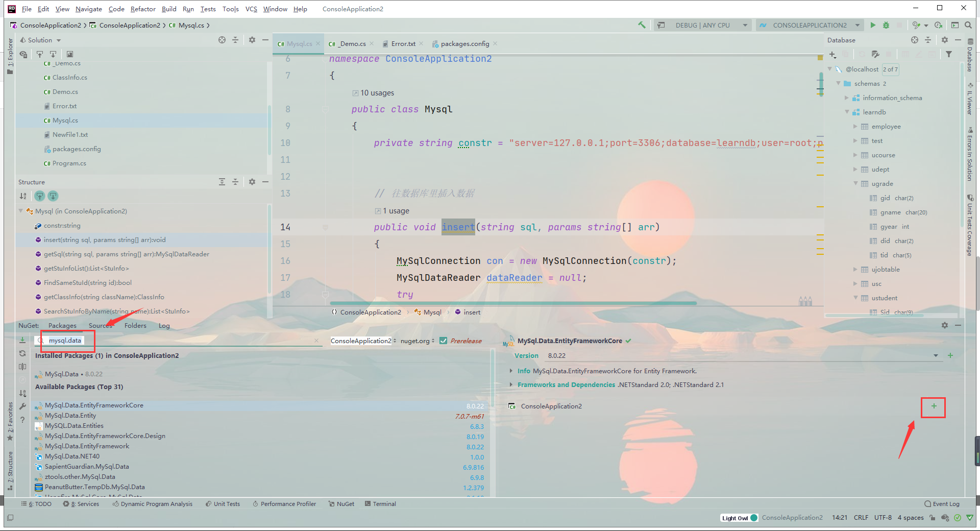Start debugging with the bug icon
Image resolution: width=980 pixels, height=531 pixels.
coord(887,25)
